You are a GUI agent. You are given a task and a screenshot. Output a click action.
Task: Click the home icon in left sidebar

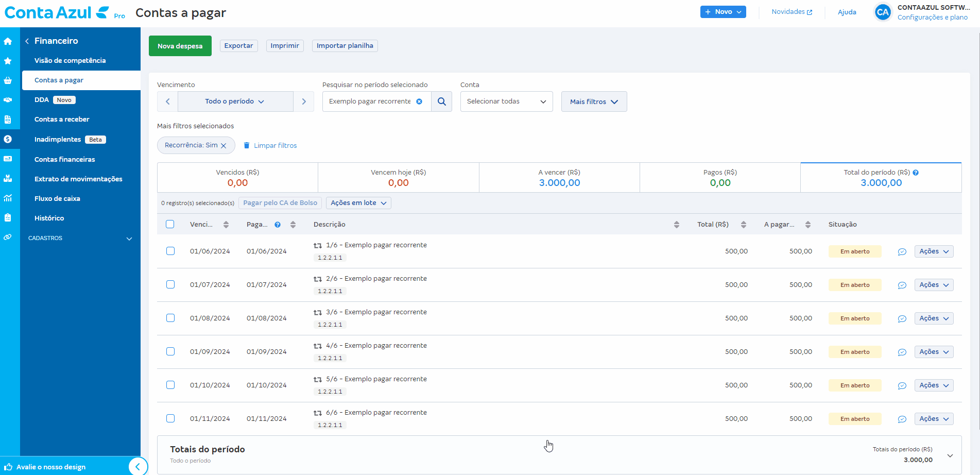click(8, 41)
